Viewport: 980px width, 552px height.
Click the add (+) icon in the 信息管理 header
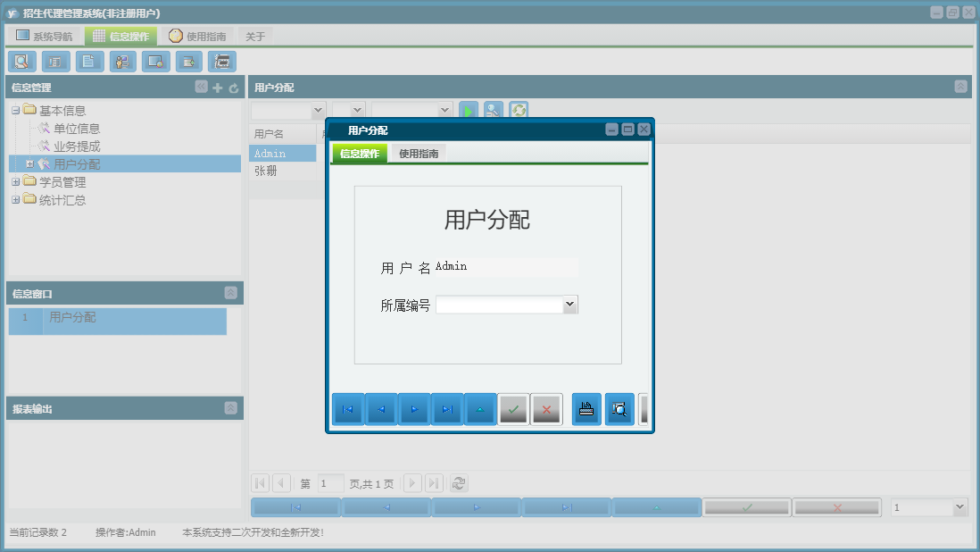[218, 87]
